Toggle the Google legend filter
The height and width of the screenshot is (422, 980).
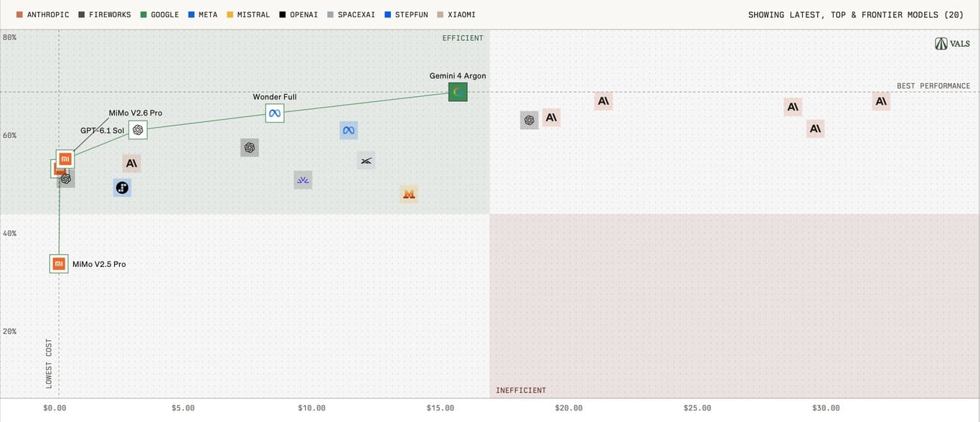[159, 14]
